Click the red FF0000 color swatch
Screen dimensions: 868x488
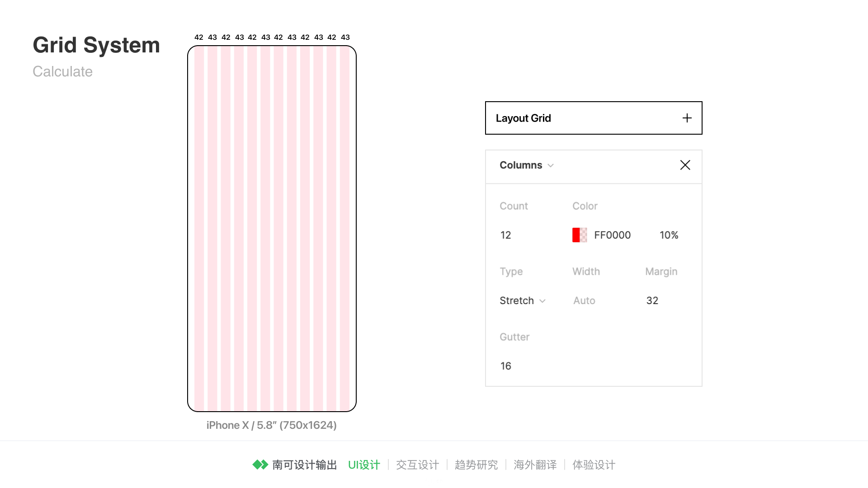[579, 235]
